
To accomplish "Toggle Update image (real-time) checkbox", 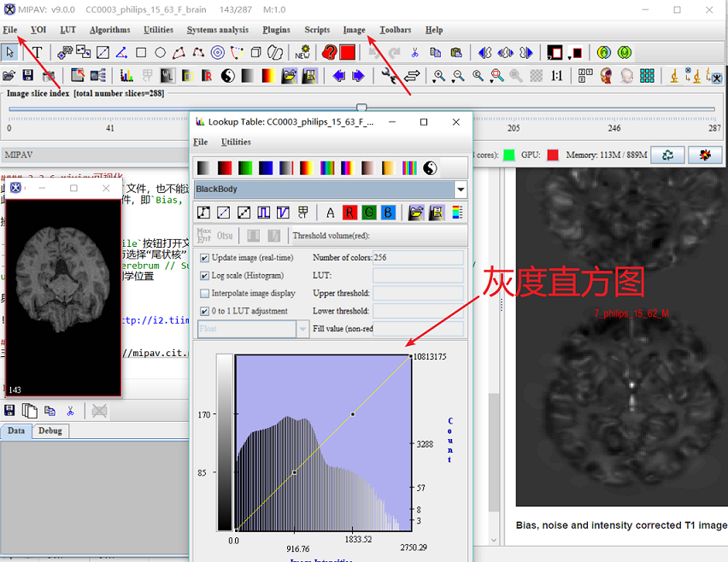I will (x=204, y=258).
